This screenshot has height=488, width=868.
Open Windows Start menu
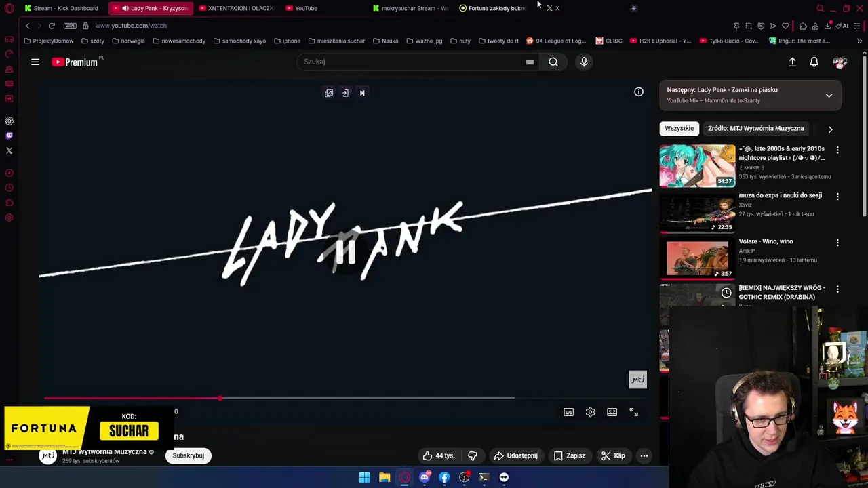[x=364, y=477]
